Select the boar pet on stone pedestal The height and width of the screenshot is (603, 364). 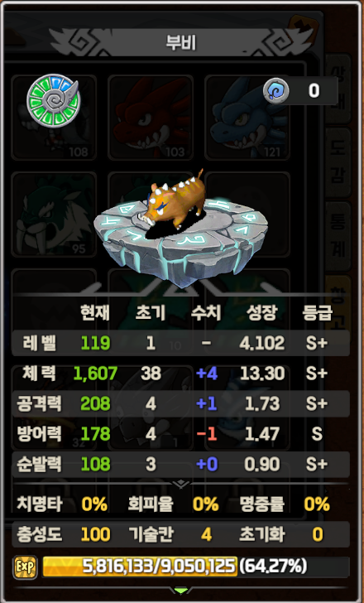[180, 227]
